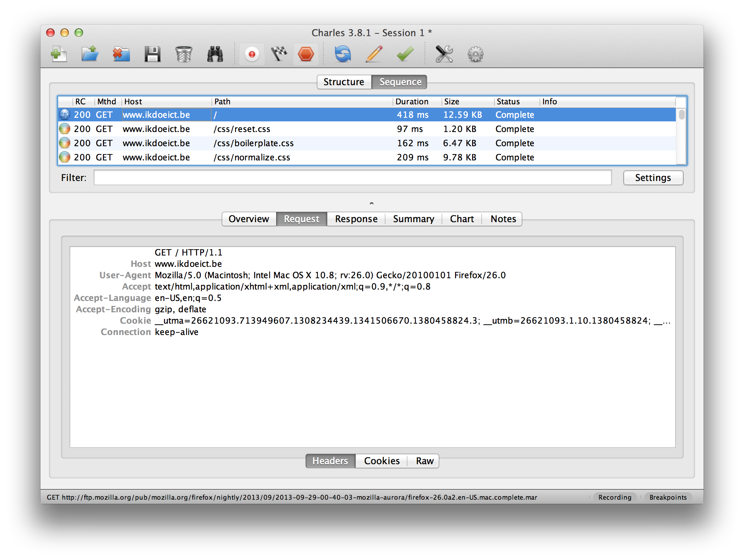Screen dimensions: 744x560
Task: Open filter Settings with the Settings button
Action: (653, 177)
